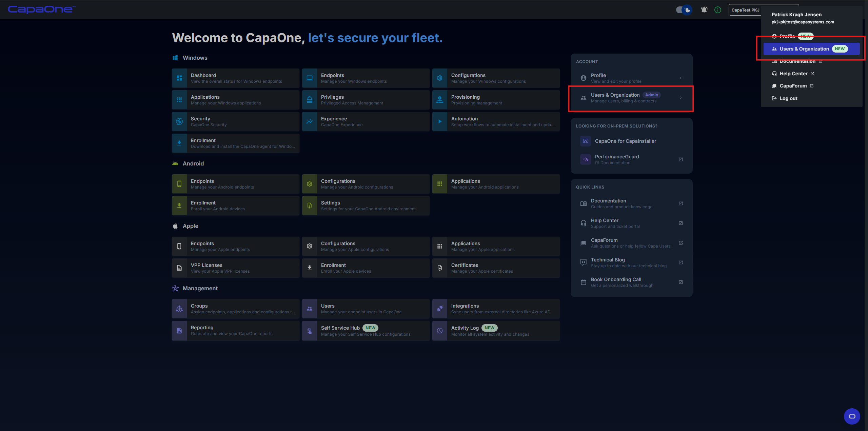Expand Profile chevron in Account panel

tap(681, 78)
